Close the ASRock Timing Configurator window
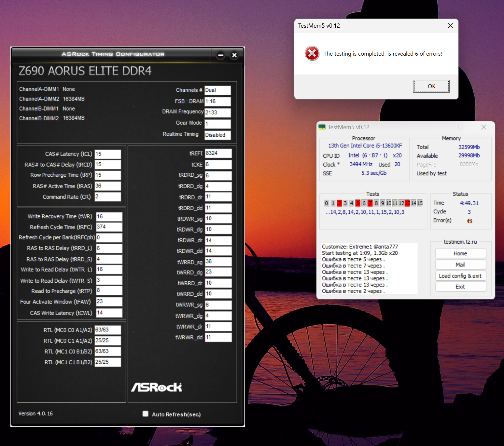The image size is (504, 446). [234, 55]
